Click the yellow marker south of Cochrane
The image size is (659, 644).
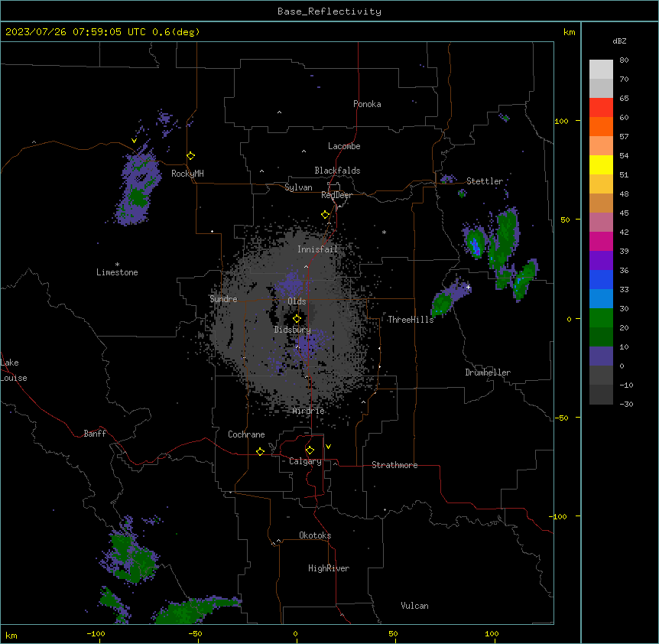tap(260, 451)
